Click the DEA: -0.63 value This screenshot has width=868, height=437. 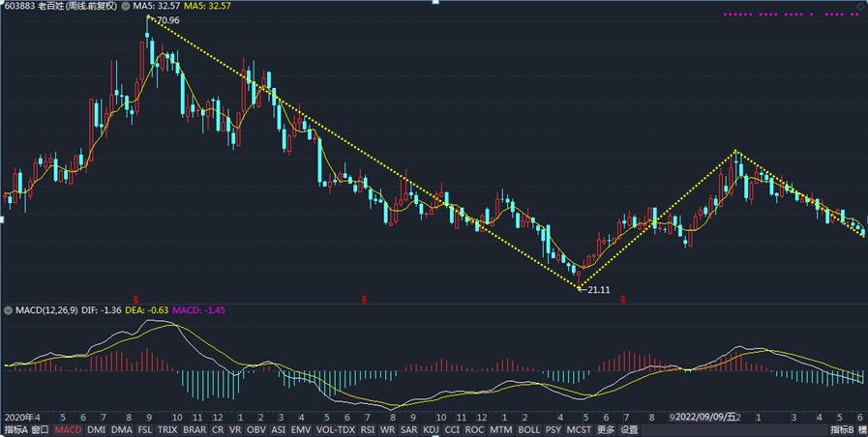pos(147,311)
